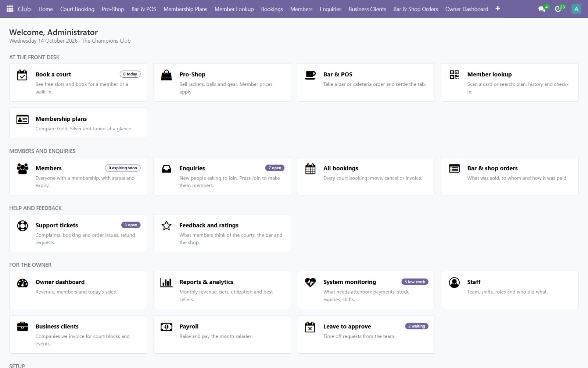Click the '3 open' support tickets badge
This screenshot has height=368, width=588.
(x=131, y=225)
